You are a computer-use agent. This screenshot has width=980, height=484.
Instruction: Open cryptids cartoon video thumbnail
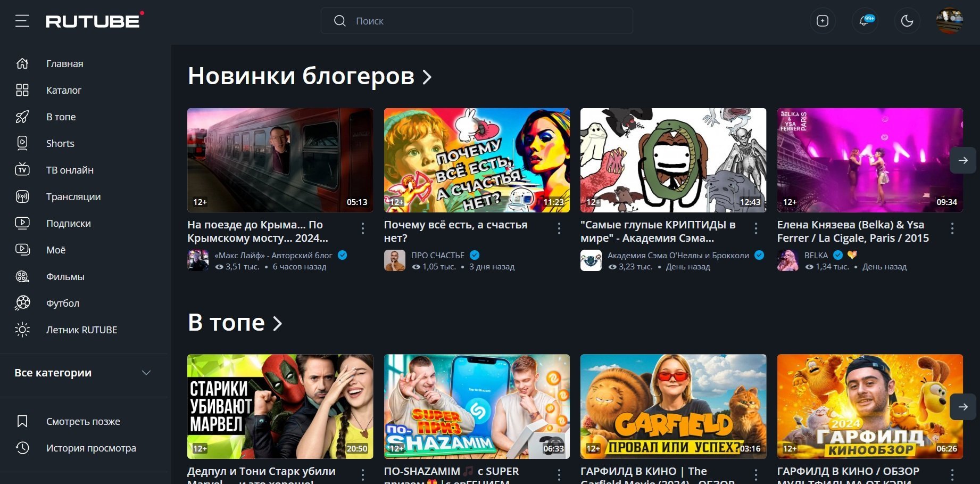click(x=674, y=160)
